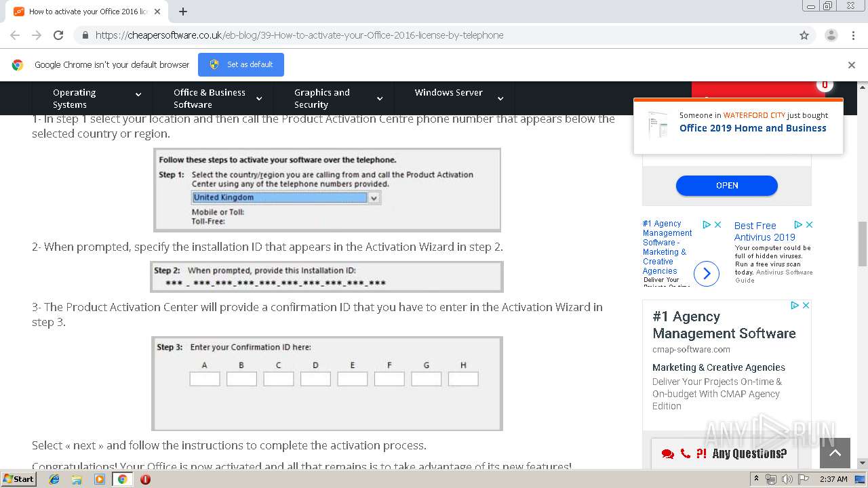
Task: Expand Office & Business Software chevron
Action: tap(259, 99)
